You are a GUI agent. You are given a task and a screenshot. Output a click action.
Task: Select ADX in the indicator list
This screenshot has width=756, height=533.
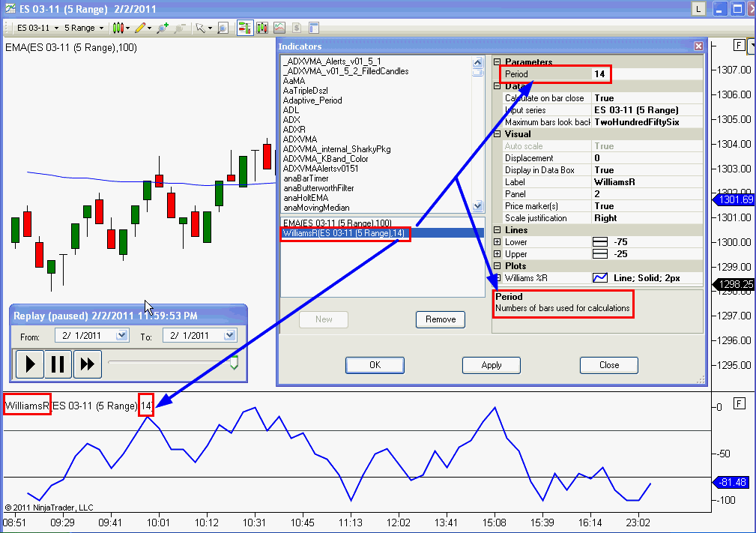291,120
